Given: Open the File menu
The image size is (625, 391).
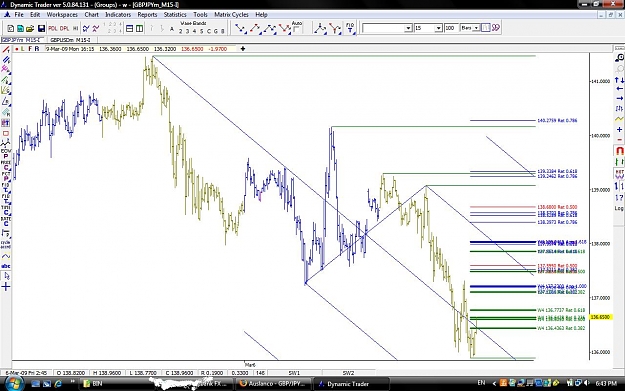Looking at the screenshot, I should (19, 14).
